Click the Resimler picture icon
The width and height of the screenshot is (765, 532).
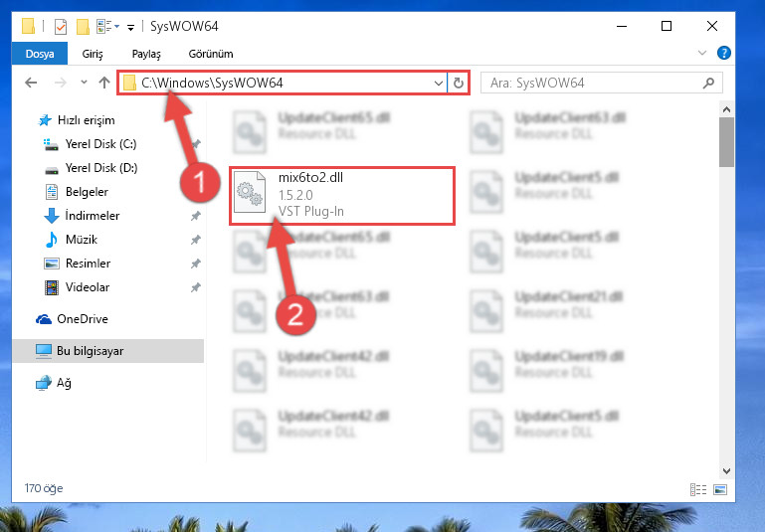tap(51, 264)
